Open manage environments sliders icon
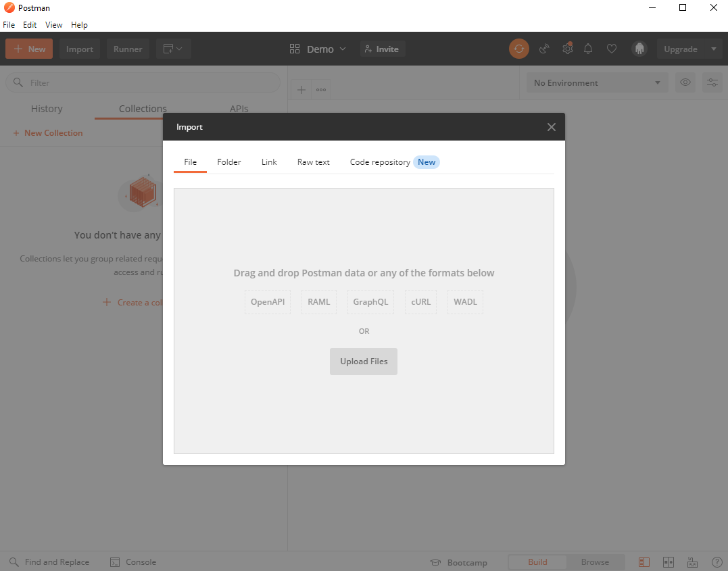 pyautogui.click(x=712, y=82)
